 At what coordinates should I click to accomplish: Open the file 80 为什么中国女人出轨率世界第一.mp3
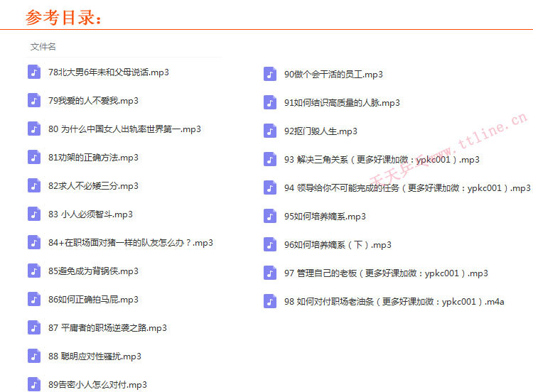[x=124, y=129]
